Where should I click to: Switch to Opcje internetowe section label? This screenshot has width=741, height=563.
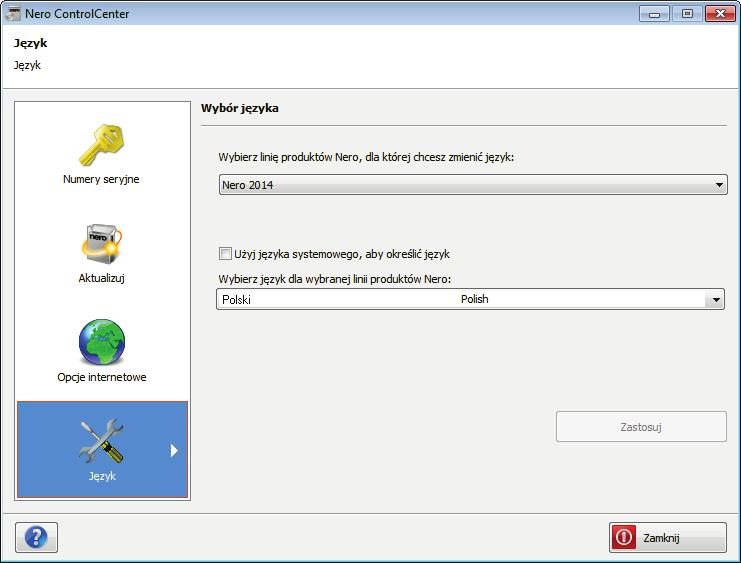[x=102, y=377]
